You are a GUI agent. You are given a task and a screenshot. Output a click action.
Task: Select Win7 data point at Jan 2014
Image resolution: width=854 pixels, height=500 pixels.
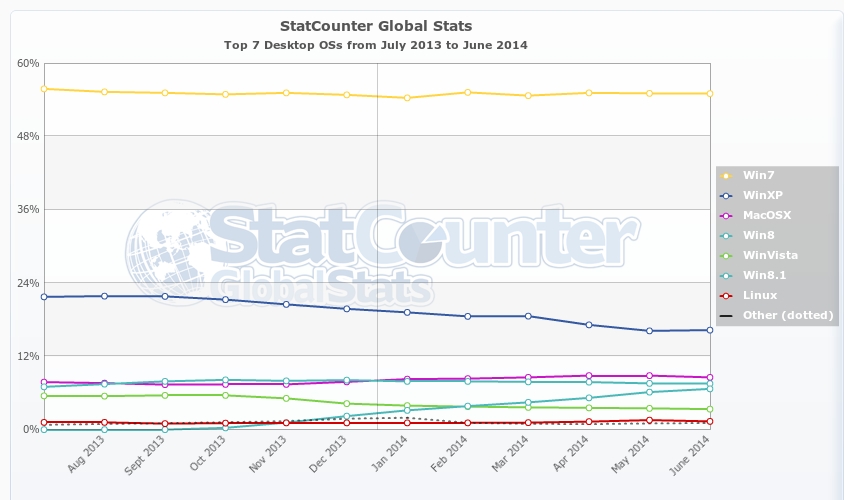[x=407, y=98]
